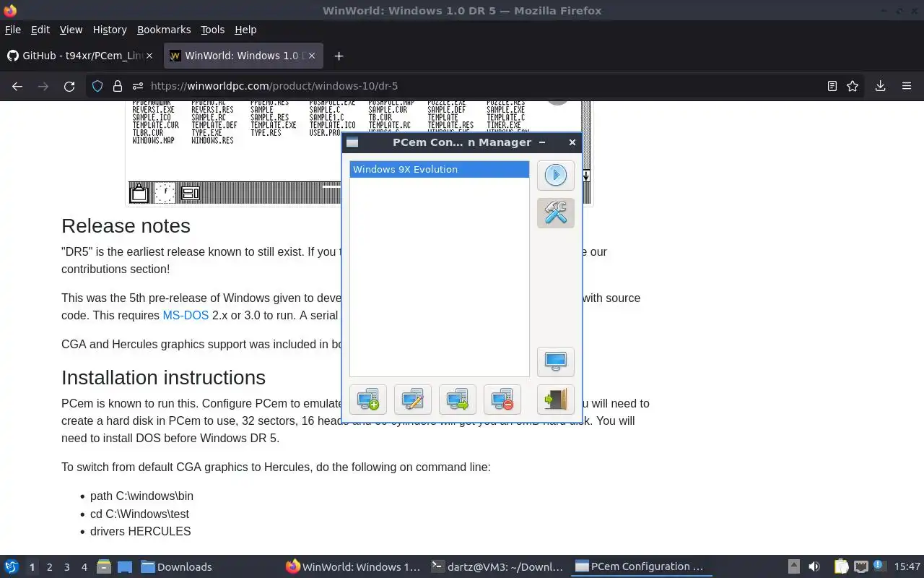Open the application launcher in taskbar

(x=12, y=566)
